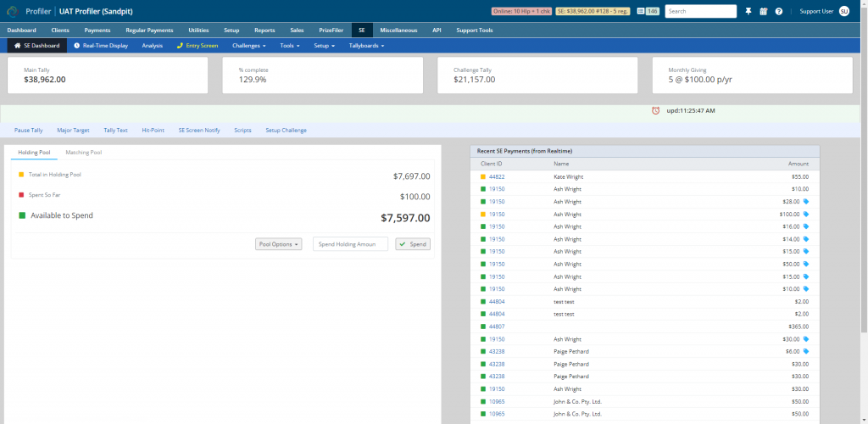
Task: Open client ID 44822 link
Action: 497,176
